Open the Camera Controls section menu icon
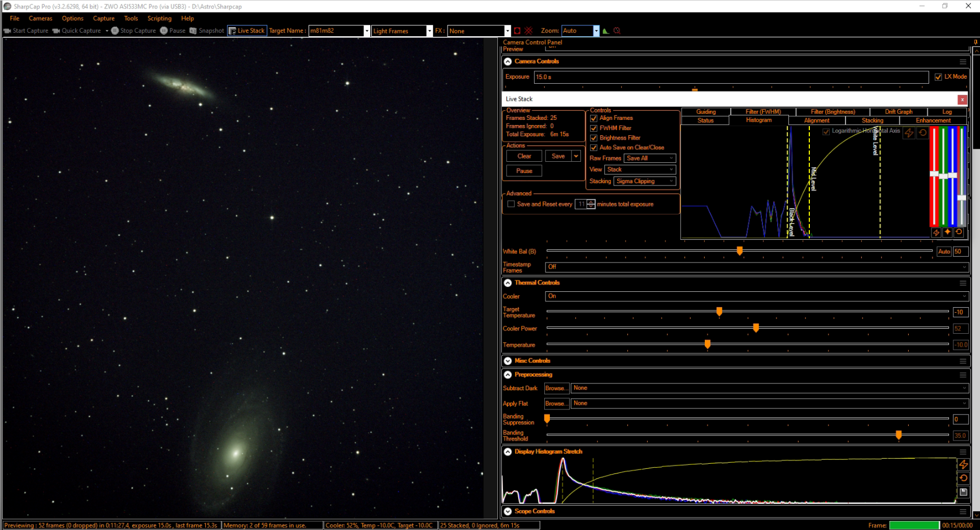Image resolution: width=980 pixels, height=530 pixels. 963,62
